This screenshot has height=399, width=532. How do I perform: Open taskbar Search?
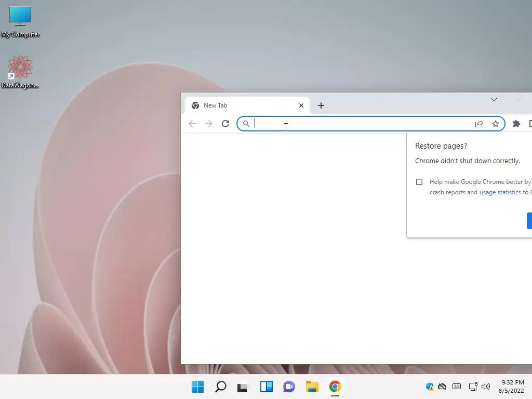pos(221,387)
